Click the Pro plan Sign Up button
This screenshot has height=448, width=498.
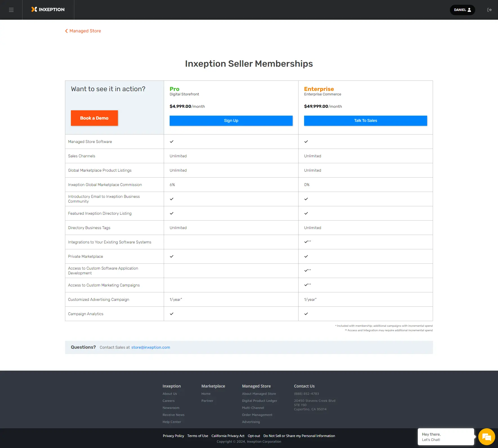231,121
